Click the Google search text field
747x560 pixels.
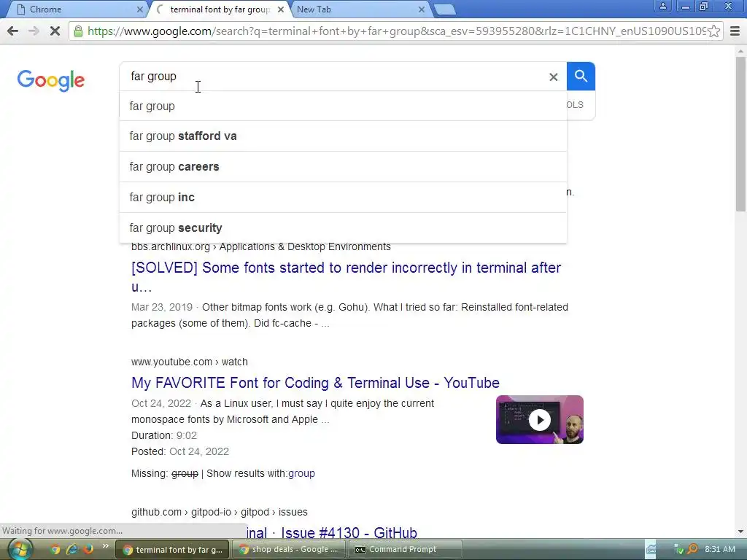(333, 76)
